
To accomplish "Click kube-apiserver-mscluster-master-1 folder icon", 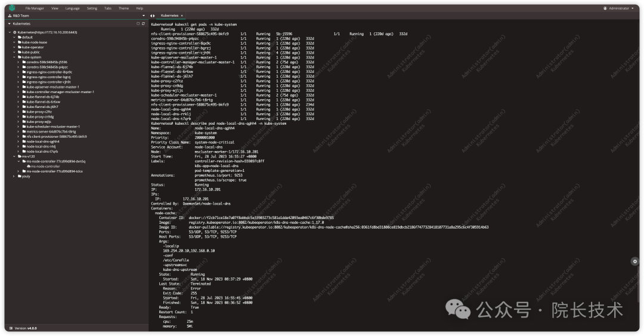I will coord(24,87).
